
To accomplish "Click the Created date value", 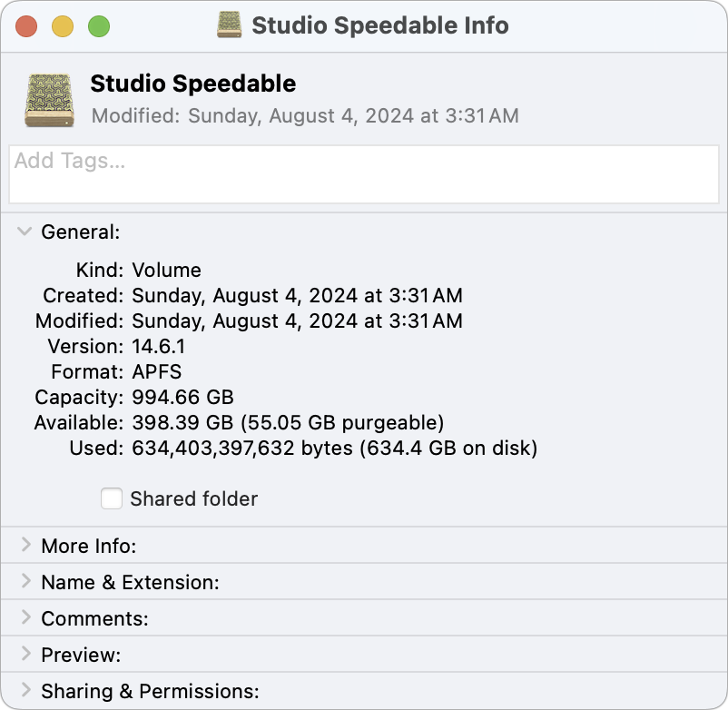I will (x=297, y=295).
